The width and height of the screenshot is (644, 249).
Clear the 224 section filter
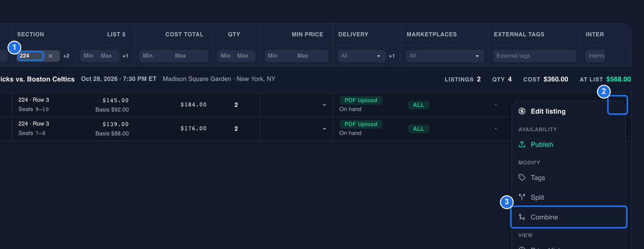(x=50, y=56)
